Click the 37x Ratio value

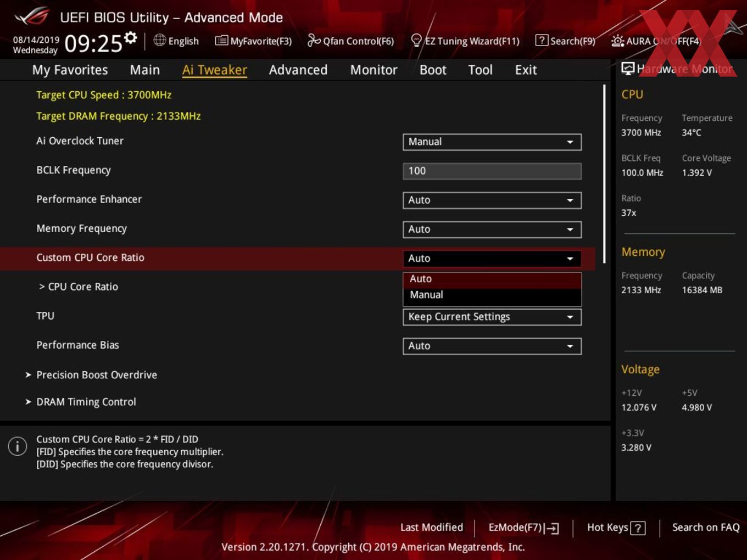pyautogui.click(x=629, y=212)
